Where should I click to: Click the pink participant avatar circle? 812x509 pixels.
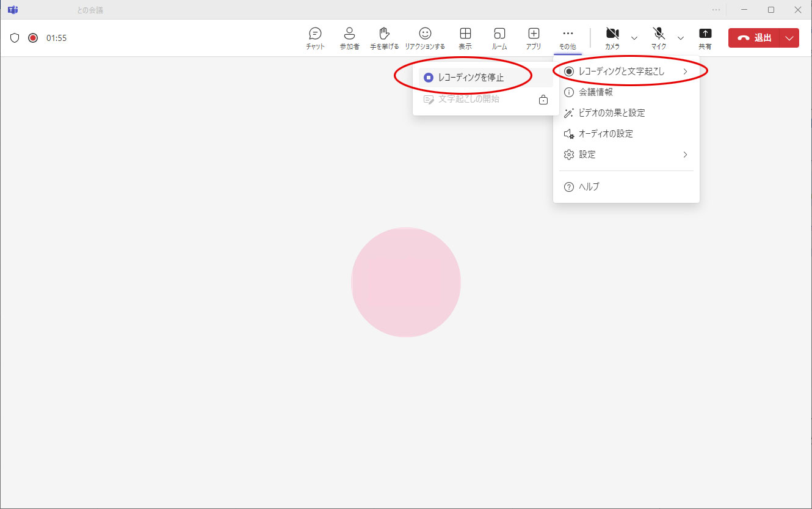[406, 282]
